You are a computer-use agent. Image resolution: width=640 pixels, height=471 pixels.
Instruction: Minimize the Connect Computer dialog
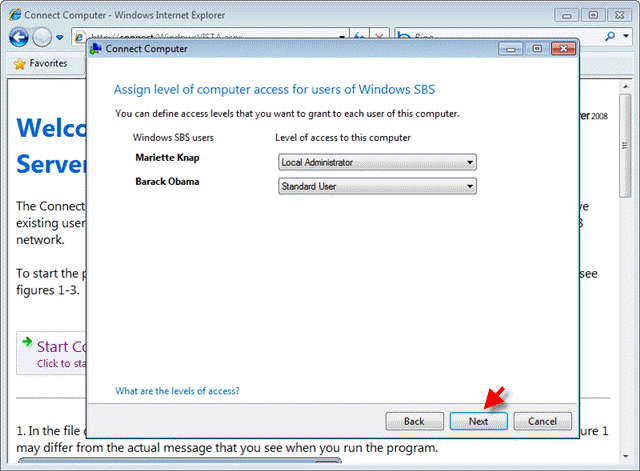(510, 49)
